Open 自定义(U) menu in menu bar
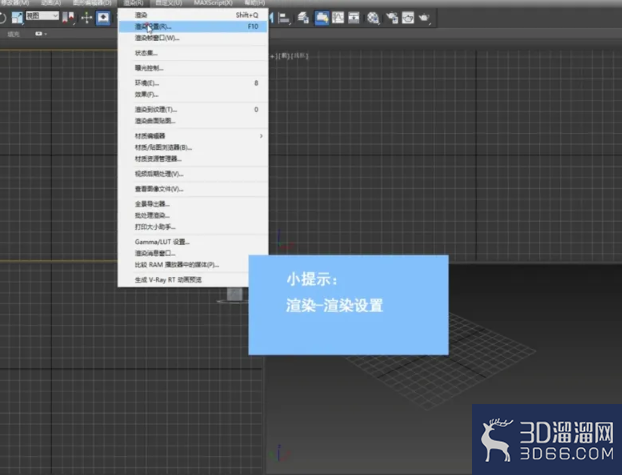This screenshot has width=622, height=475. point(169,3)
